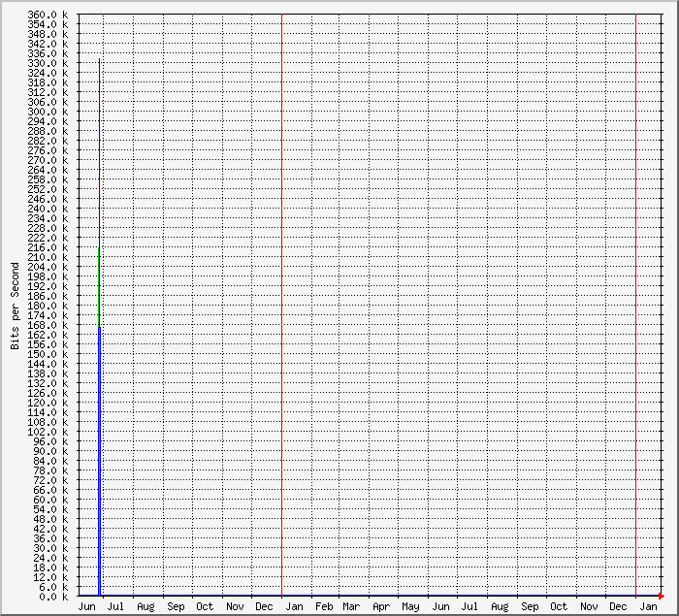
Task: Click the 300.0 k y-axis label
Action: coord(48,112)
